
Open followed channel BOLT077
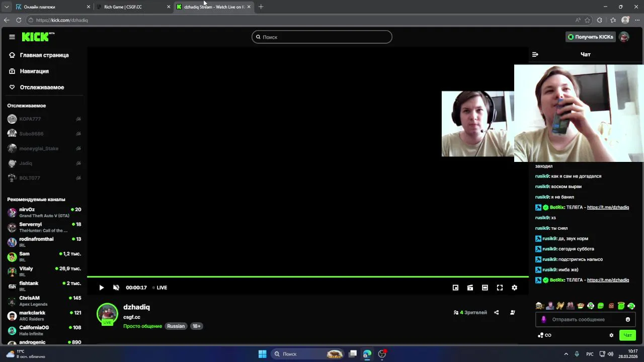(x=44, y=178)
